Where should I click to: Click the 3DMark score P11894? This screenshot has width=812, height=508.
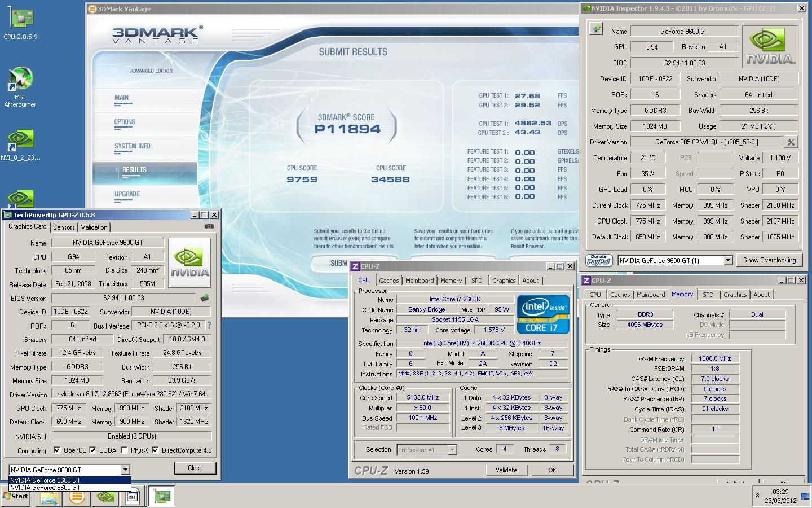347,129
